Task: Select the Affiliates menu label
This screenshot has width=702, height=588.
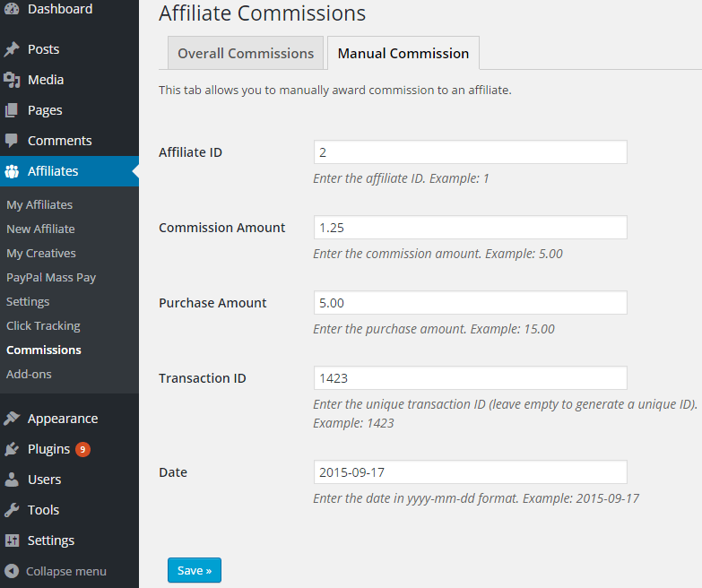Action: [x=53, y=171]
